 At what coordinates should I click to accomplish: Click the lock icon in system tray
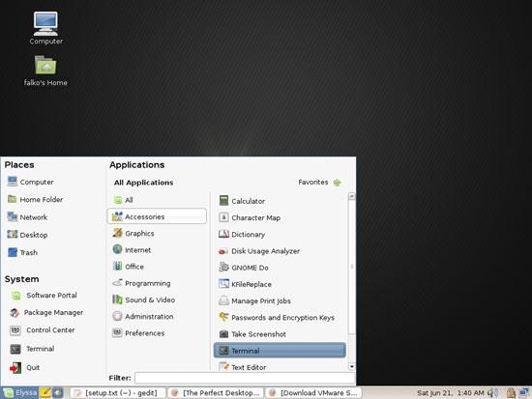(x=511, y=393)
